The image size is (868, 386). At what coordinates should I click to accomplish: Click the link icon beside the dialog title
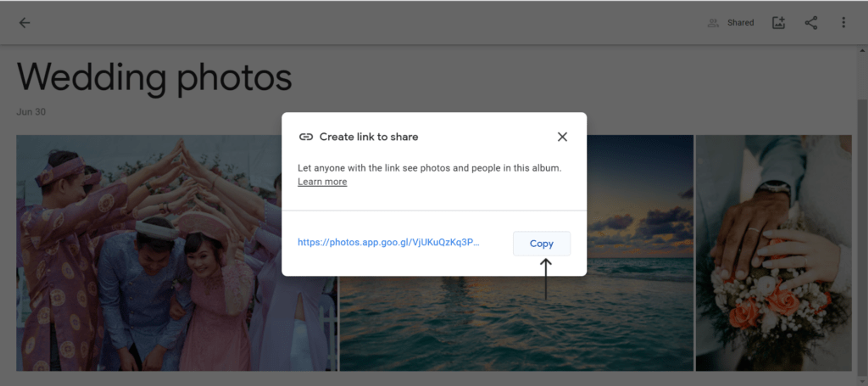306,137
